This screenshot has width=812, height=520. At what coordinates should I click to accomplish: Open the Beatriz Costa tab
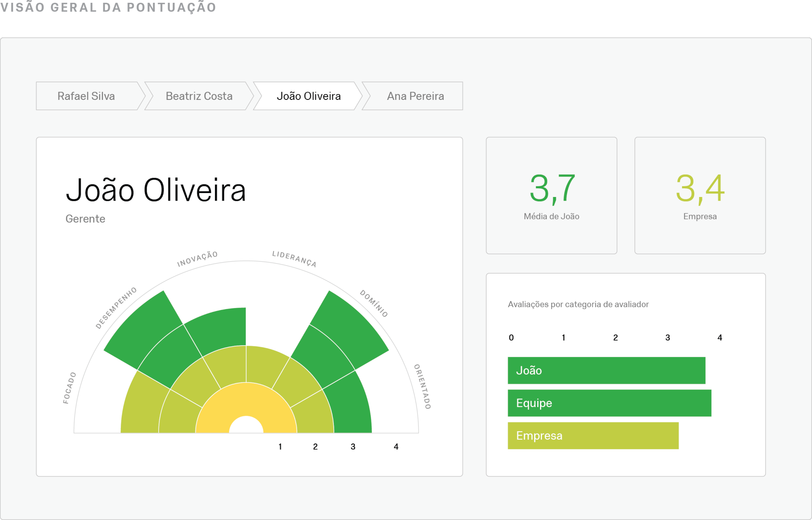click(x=199, y=96)
